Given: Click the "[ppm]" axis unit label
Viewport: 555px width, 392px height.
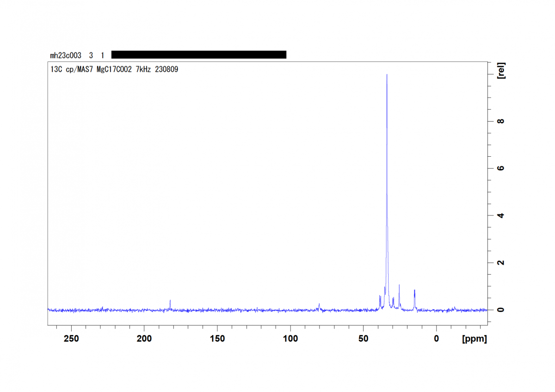Looking at the screenshot, I should [x=475, y=339].
